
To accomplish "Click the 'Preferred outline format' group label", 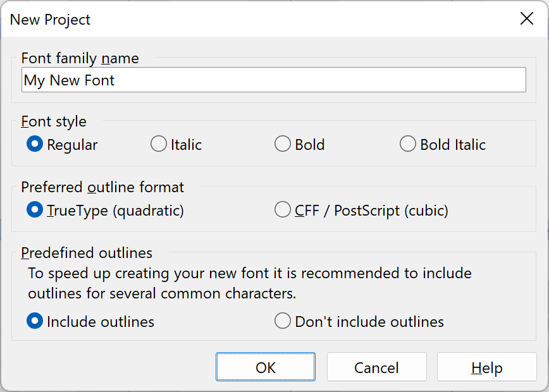I will pos(102,187).
